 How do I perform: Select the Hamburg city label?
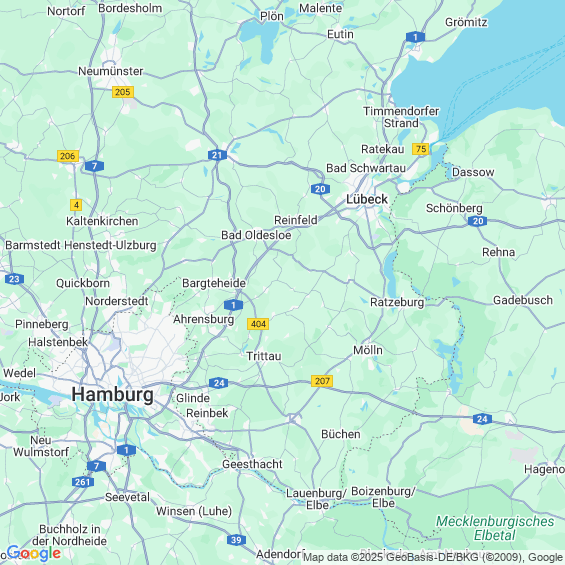113,394
